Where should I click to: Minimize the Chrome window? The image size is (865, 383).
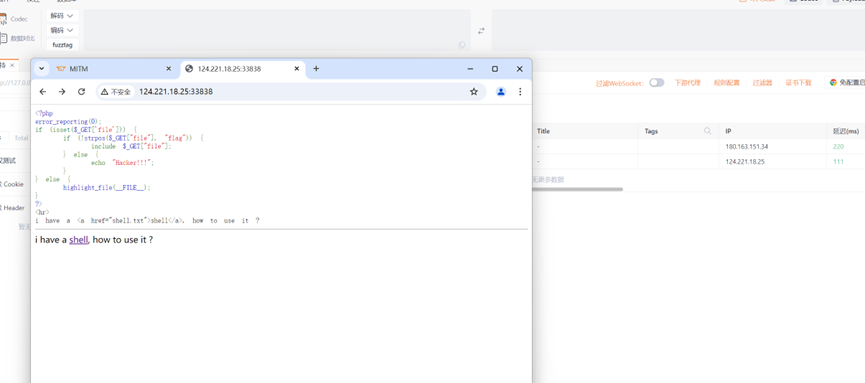470,69
